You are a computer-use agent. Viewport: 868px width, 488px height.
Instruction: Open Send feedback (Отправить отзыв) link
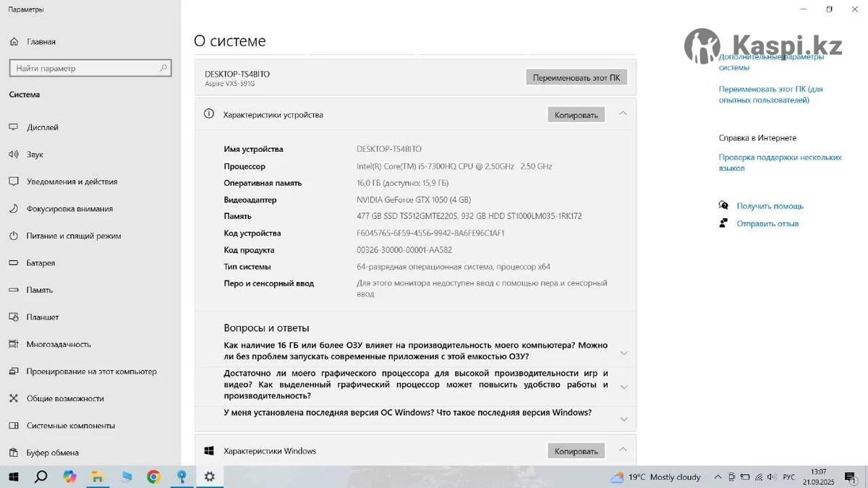tap(767, 224)
